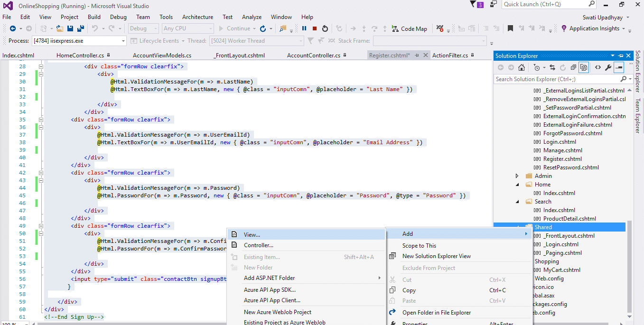
Task: Click the Stop Debugging red square icon
Action: (x=314, y=28)
